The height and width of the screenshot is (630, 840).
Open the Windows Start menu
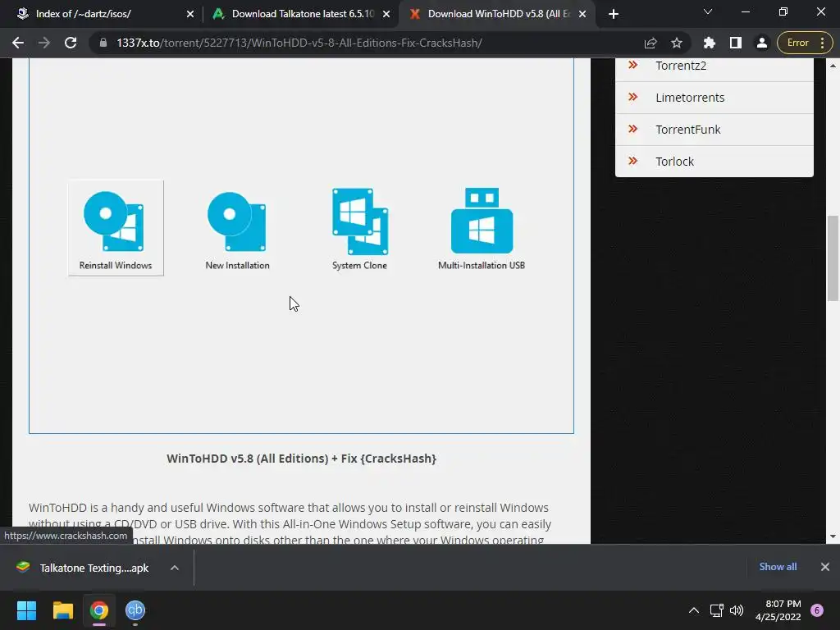coord(26,610)
